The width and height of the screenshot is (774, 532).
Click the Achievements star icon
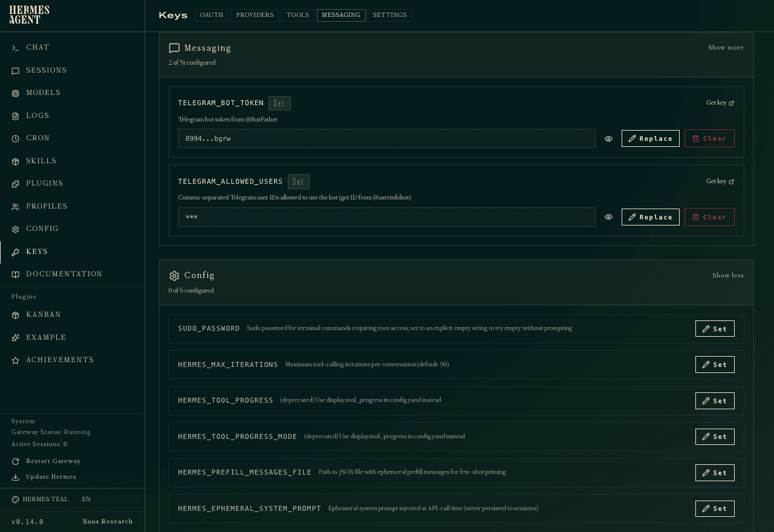click(15, 360)
